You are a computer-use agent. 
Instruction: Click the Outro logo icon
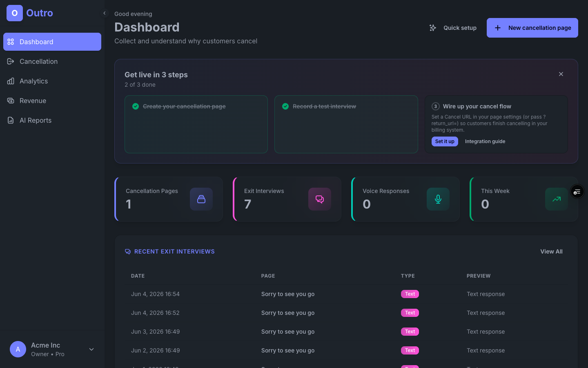15,13
